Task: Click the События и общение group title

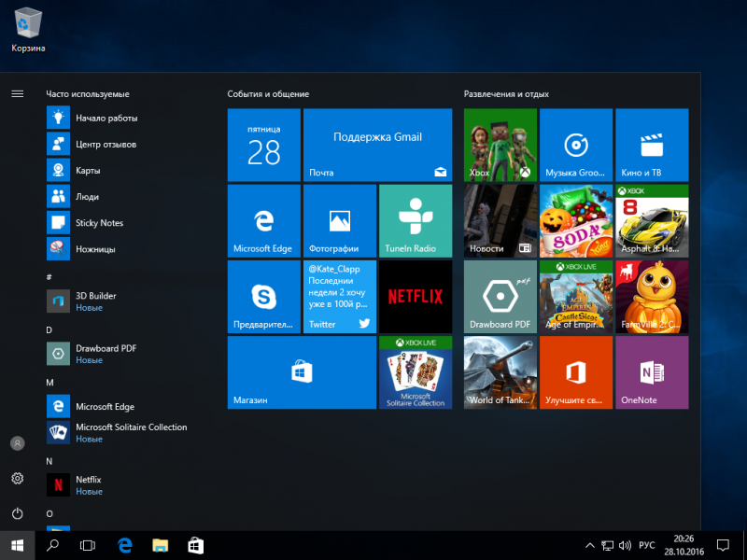Action: tap(268, 94)
